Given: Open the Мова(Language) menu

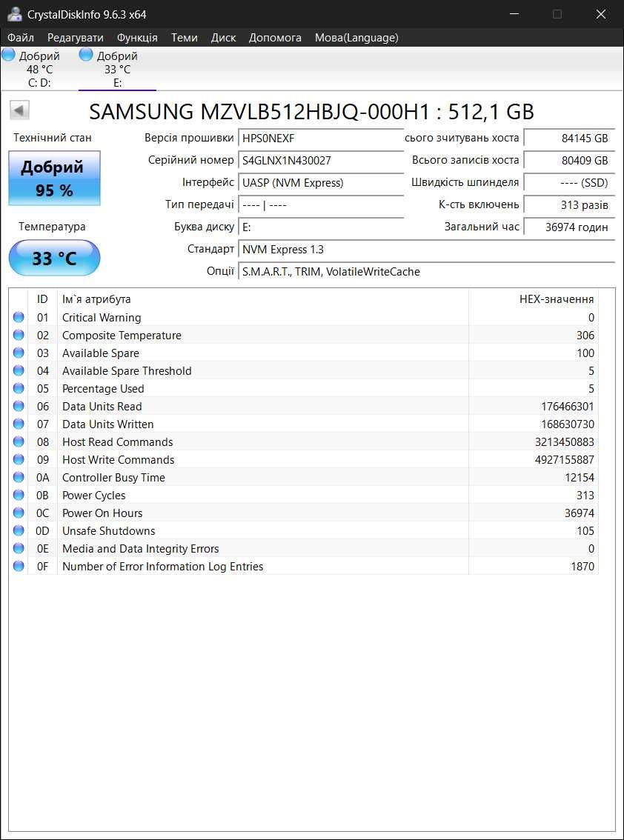Looking at the screenshot, I should 356,38.
